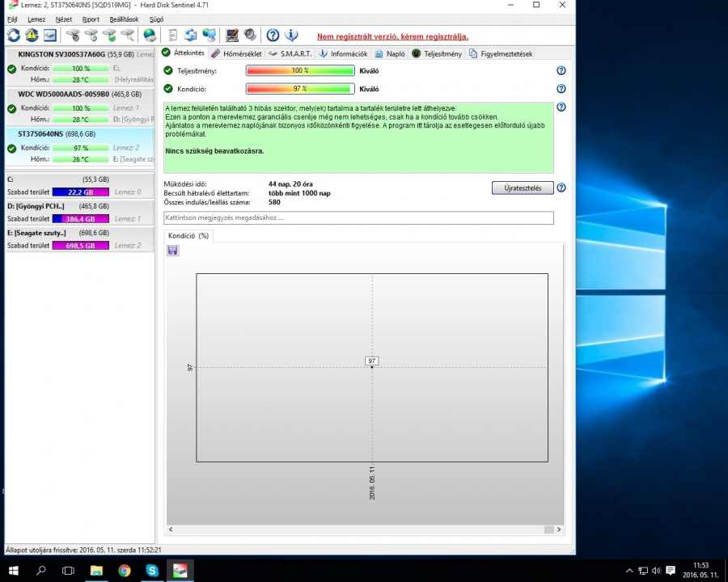Screen dimensions: 728x582
Task: Click help icon beside Kondíció bar
Action: (x=561, y=89)
